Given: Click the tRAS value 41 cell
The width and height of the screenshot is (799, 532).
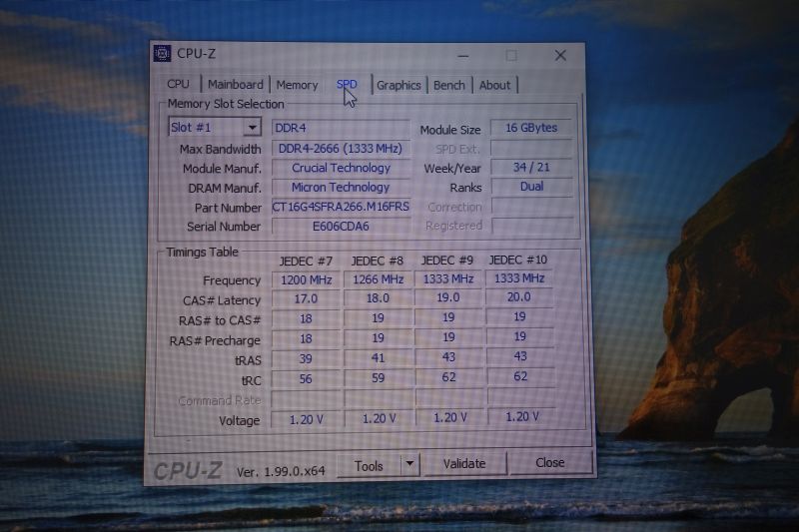Looking at the screenshot, I should [378, 358].
